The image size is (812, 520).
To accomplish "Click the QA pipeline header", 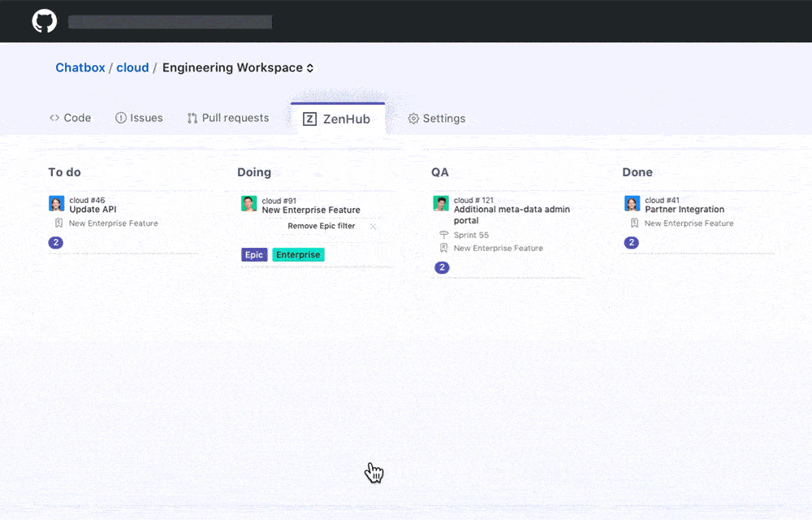I will pos(440,172).
